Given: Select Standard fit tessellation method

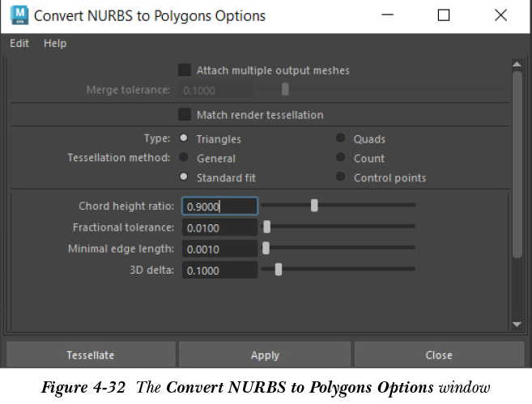Looking at the screenshot, I should 184,177.
